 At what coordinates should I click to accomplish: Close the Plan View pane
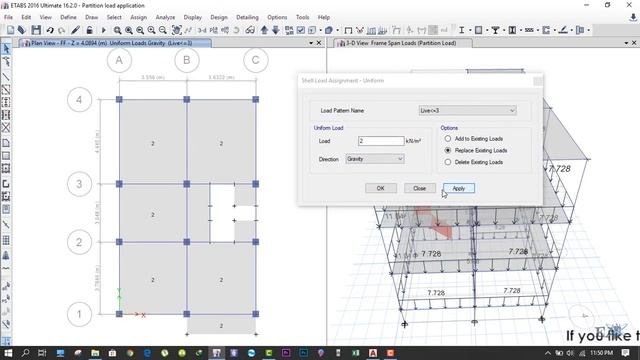click(x=319, y=43)
